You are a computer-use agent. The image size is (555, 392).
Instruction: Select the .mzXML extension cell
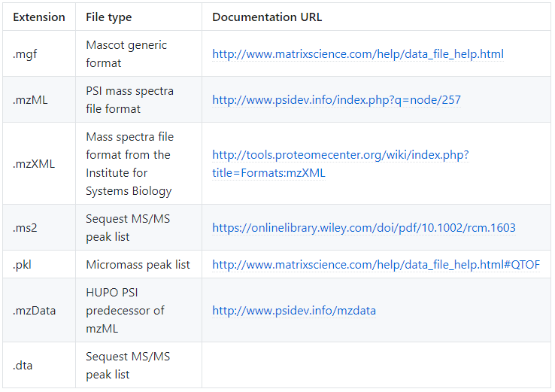click(x=39, y=163)
